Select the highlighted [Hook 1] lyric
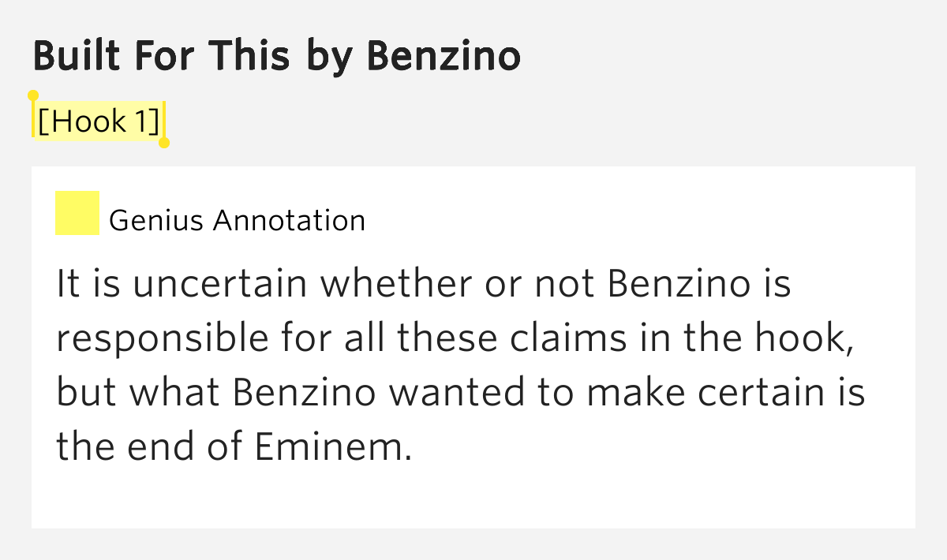The height and width of the screenshot is (560, 947). pos(99,121)
